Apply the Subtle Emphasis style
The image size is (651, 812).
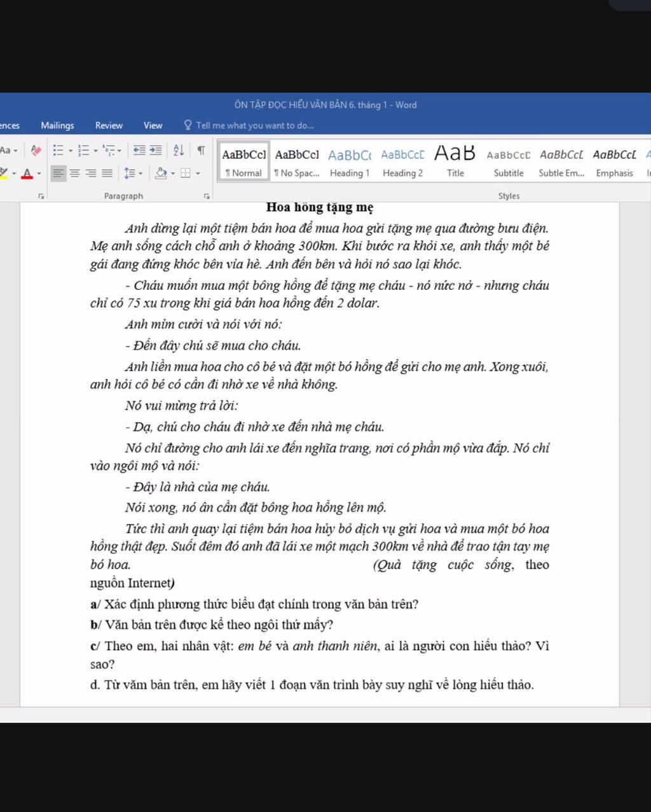pos(561,162)
